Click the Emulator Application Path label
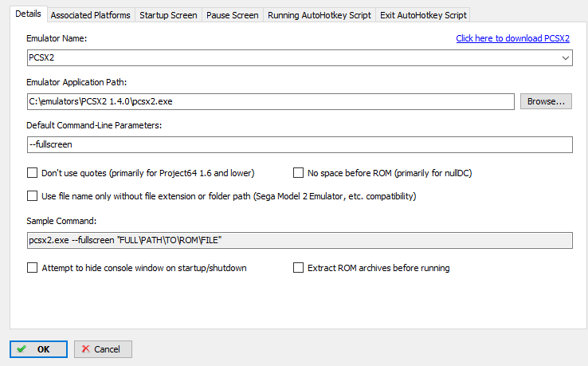The width and height of the screenshot is (588, 366). [x=76, y=82]
